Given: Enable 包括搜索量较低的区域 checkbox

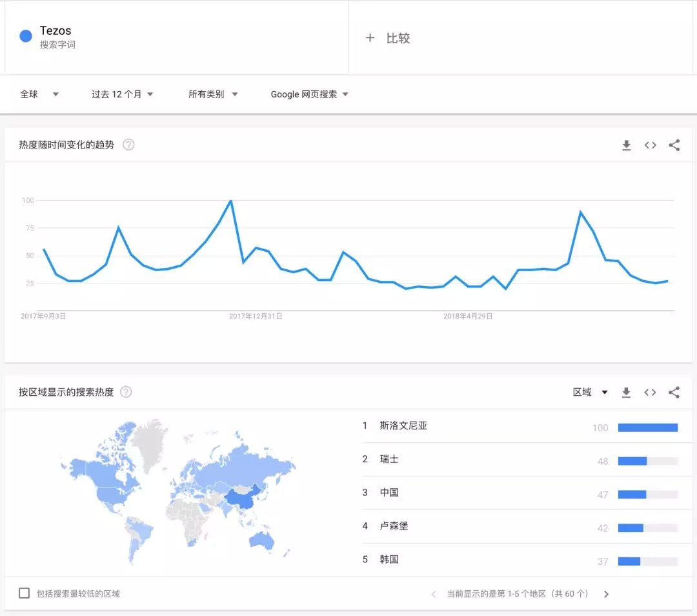Looking at the screenshot, I should click(x=25, y=593).
